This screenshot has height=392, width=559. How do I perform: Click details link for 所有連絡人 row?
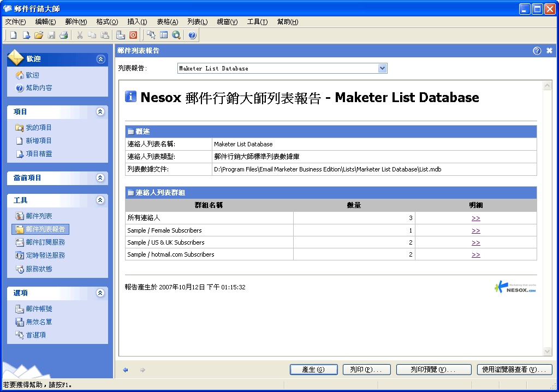pyautogui.click(x=475, y=218)
